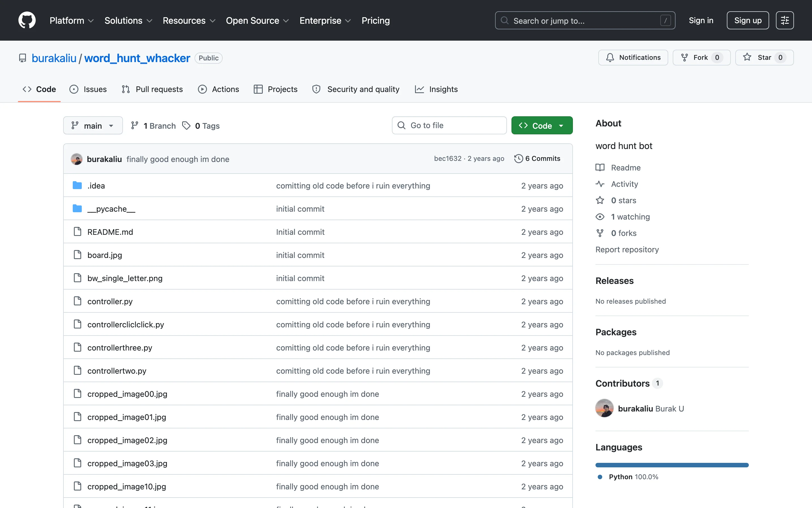The height and width of the screenshot is (508, 812).
Task: Click the Issues circle icon
Action: 74,89
